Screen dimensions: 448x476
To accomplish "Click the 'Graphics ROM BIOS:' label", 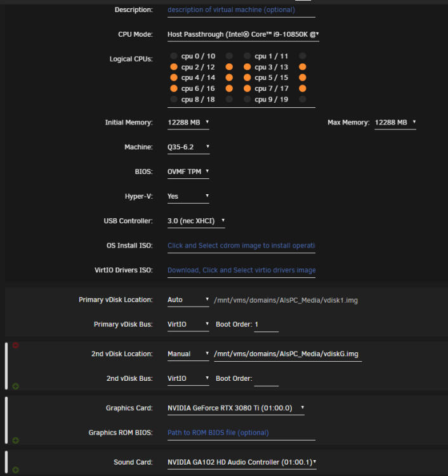I will (x=120, y=433).
